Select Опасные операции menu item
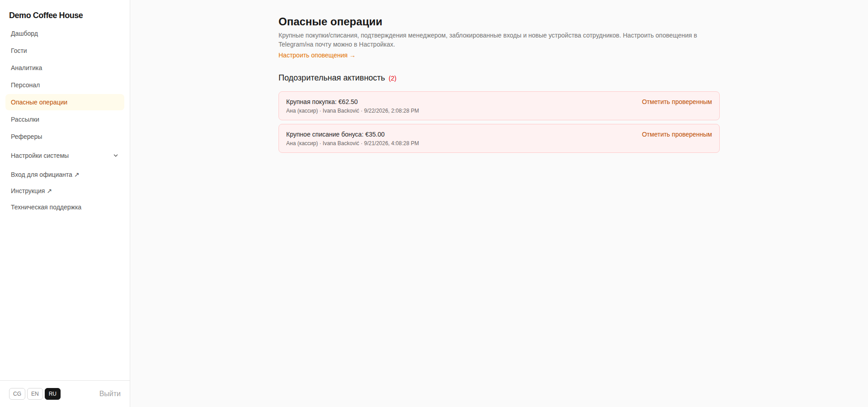The image size is (868, 407). pos(65,102)
